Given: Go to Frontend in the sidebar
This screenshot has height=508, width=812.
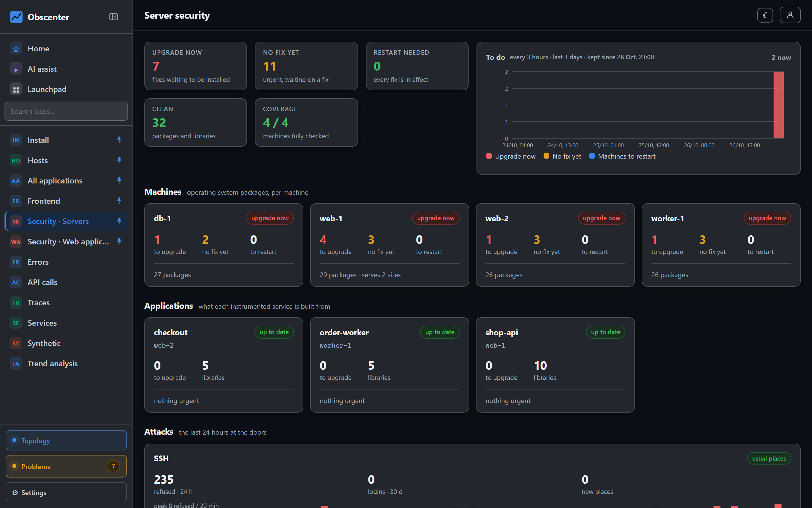Looking at the screenshot, I should point(66,201).
